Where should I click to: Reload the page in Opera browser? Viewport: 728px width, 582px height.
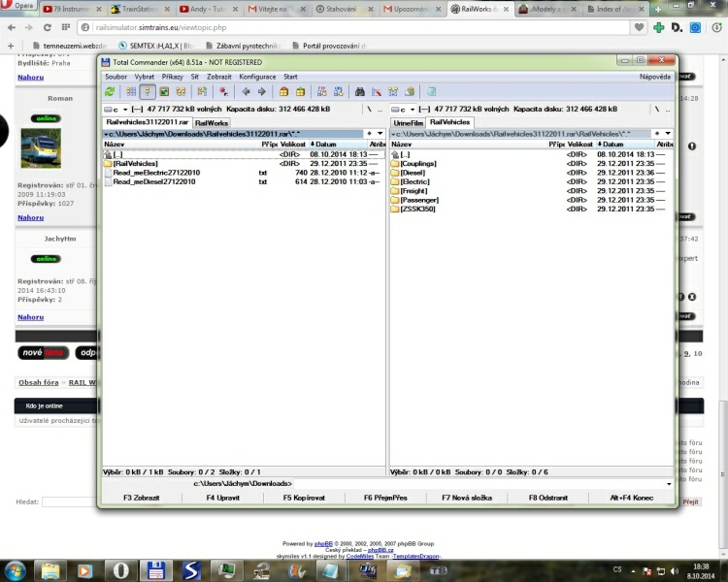pyautogui.click(x=48, y=27)
